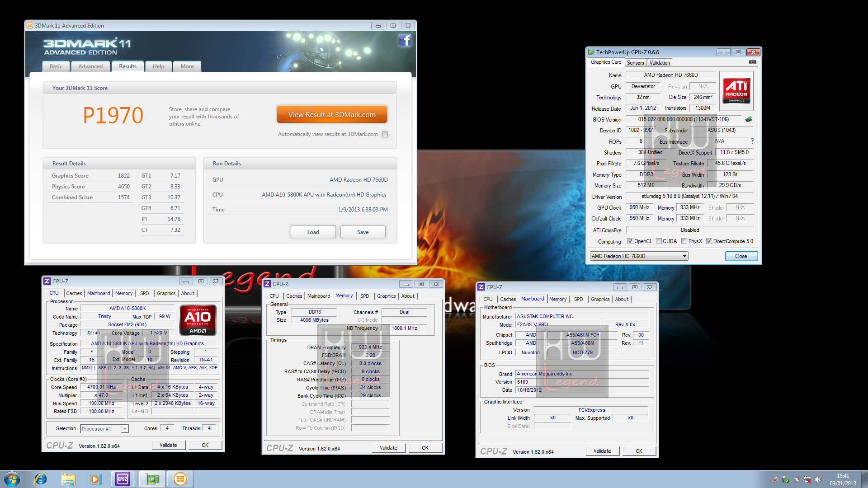Click Validate in CPU-Z CPU window
868x488 pixels.
(168, 445)
